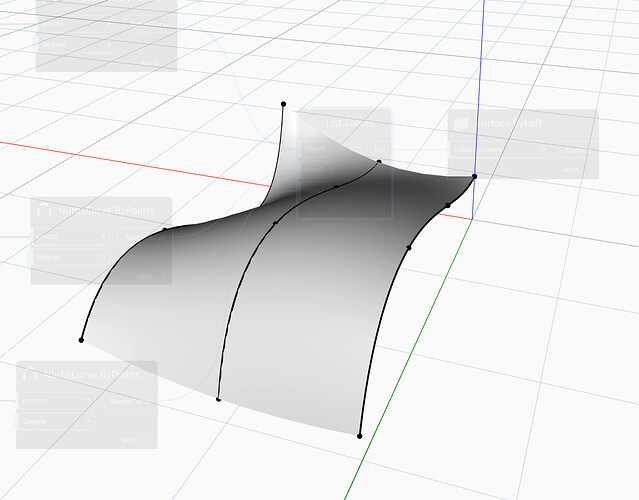Open AUTO lacing on the topmost node

tap(150, 63)
